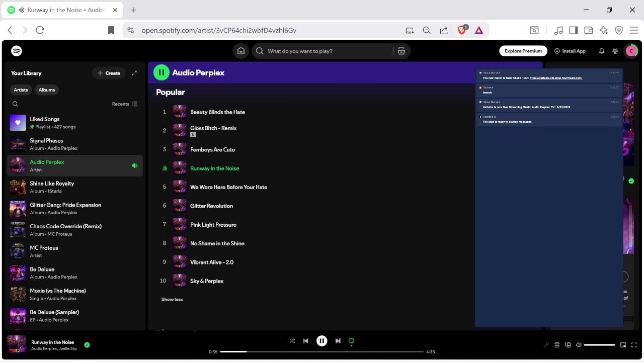The image size is (644, 362).
Task: Open Friend Activity people icon
Action: (x=615, y=51)
